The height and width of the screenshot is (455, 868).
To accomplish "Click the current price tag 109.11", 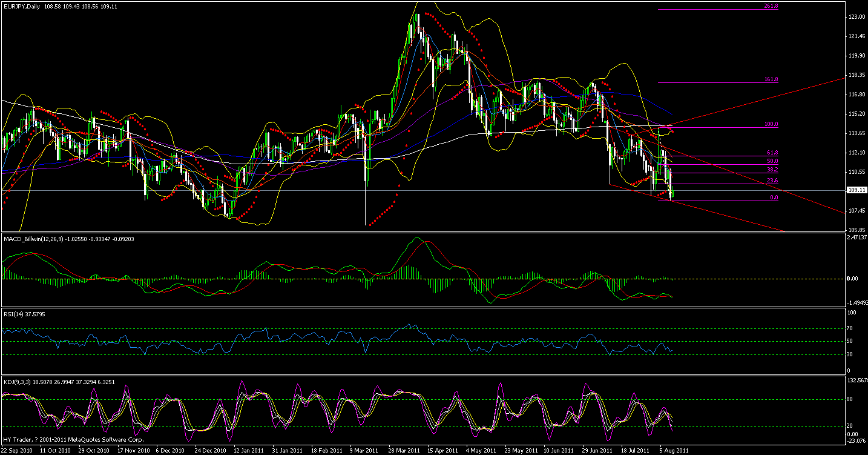I will [x=857, y=190].
